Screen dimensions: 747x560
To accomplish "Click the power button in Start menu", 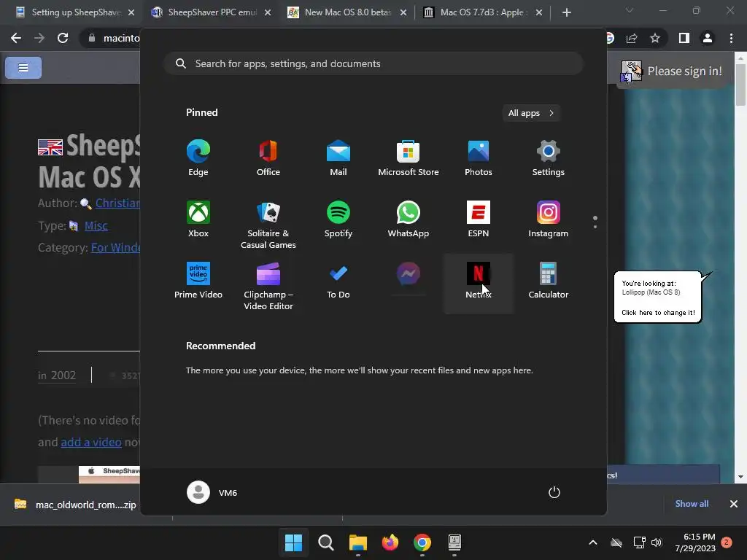I will pyautogui.click(x=554, y=492).
